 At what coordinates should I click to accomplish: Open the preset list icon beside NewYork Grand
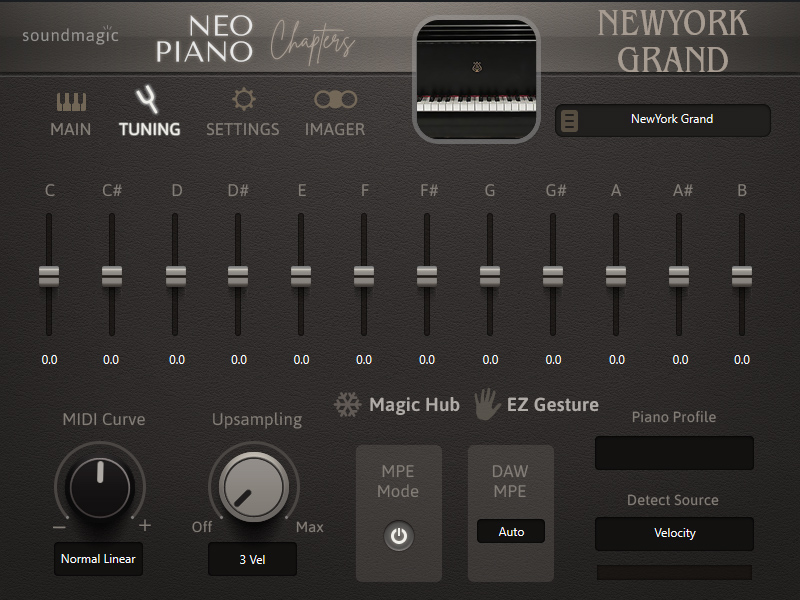(569, 121)
